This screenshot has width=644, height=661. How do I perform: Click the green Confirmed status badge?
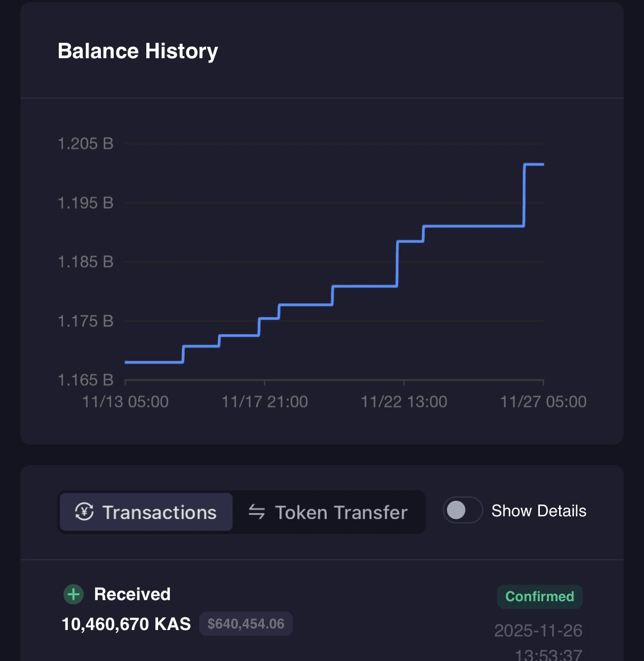point(539,596)
